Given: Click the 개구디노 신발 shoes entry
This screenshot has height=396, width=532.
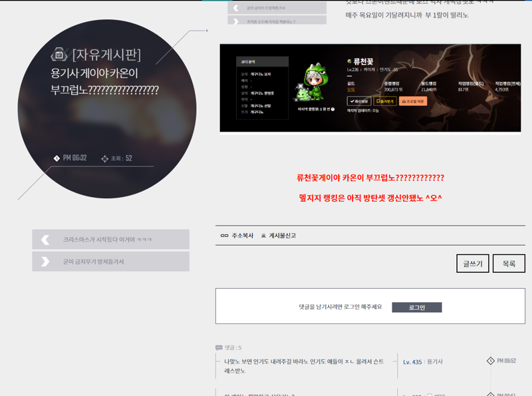Looking at the screenshot, I should pyautogui.click(x=261, y=106).
